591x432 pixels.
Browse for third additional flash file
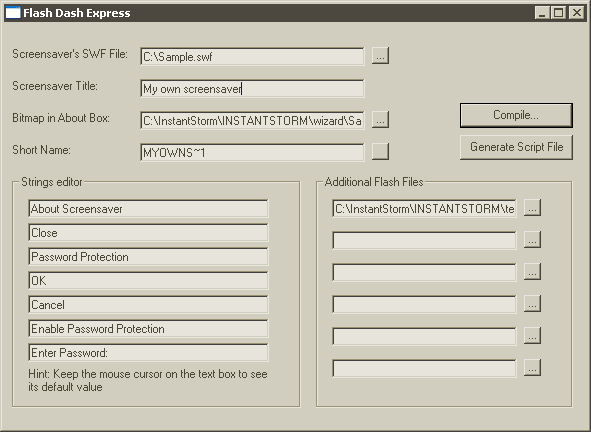(532, 272)
